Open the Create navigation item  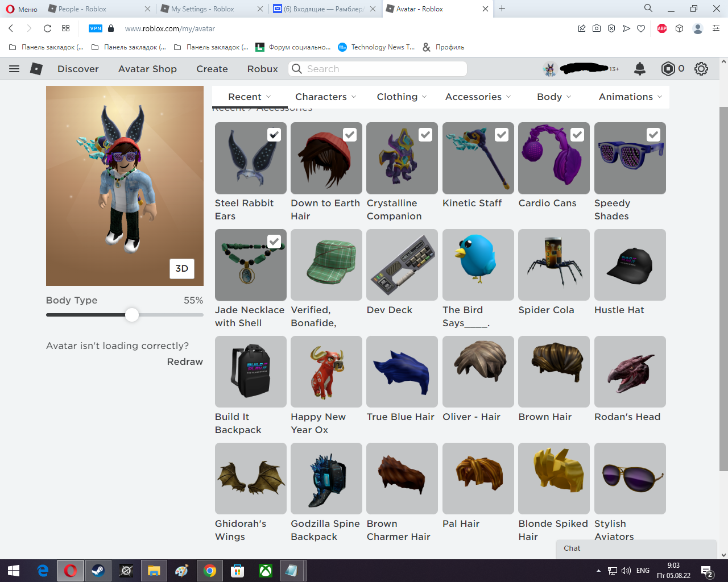click(212, 69)
